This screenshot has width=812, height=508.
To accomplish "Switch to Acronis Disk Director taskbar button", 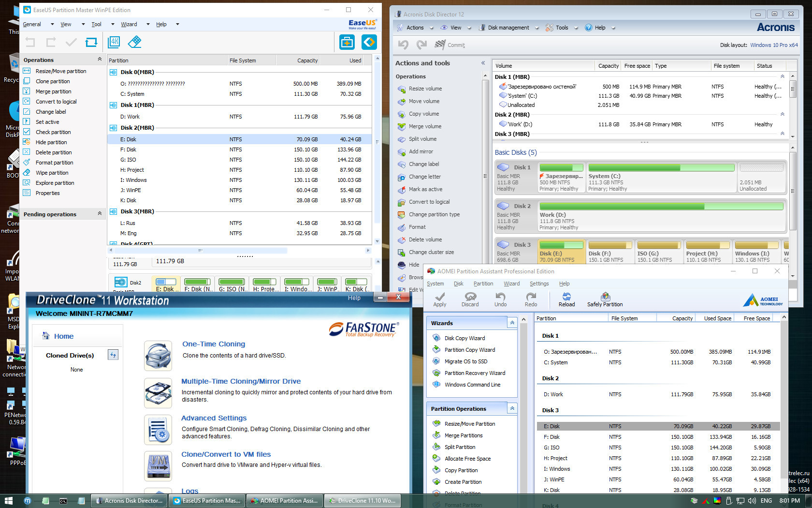I will tap(129, 501).
